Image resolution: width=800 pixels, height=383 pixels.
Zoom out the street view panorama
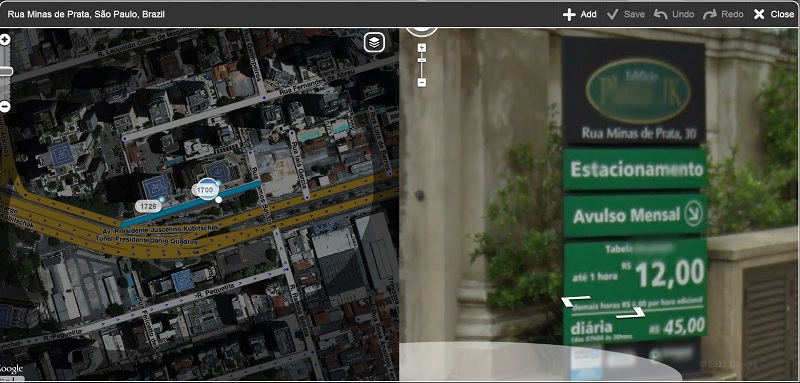click(x=421, y=82)
